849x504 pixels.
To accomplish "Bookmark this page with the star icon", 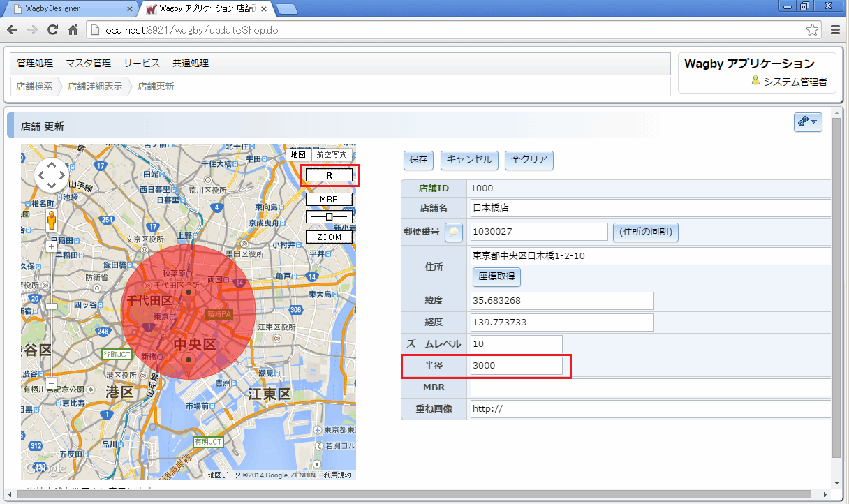I will [813, 30].
